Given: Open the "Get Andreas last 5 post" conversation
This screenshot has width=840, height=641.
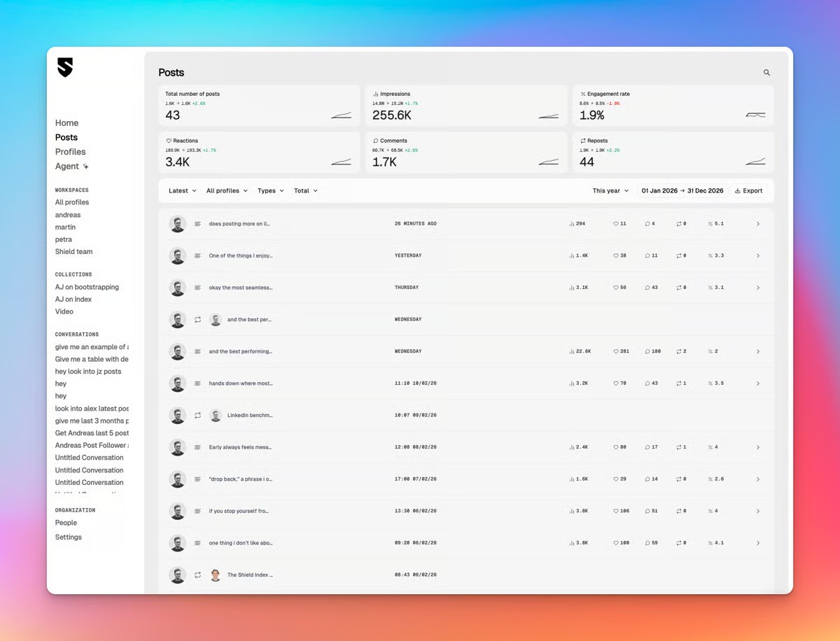Looking at the screenshot, I should 92,433.
